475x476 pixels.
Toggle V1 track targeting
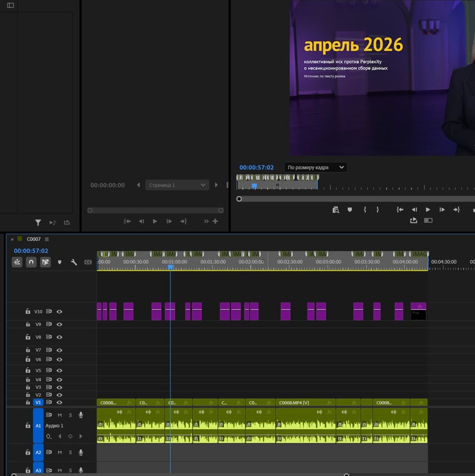(38, 402)
